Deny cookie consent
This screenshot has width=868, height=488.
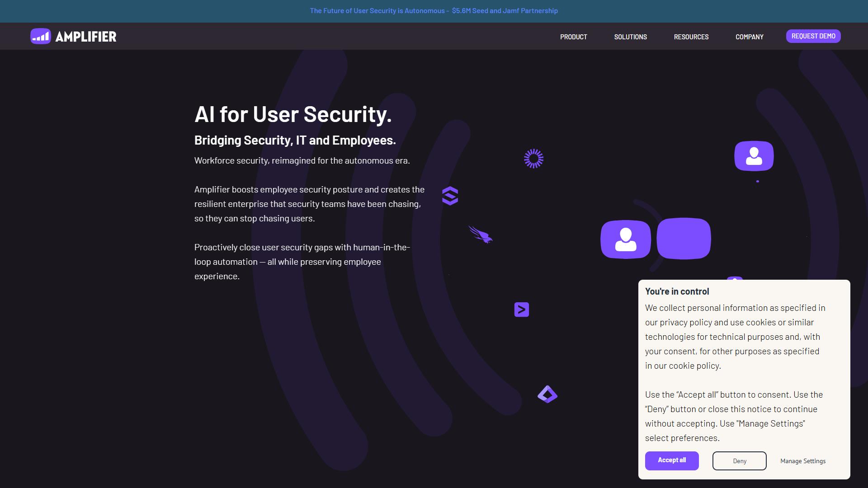click(x=740, y=461)
